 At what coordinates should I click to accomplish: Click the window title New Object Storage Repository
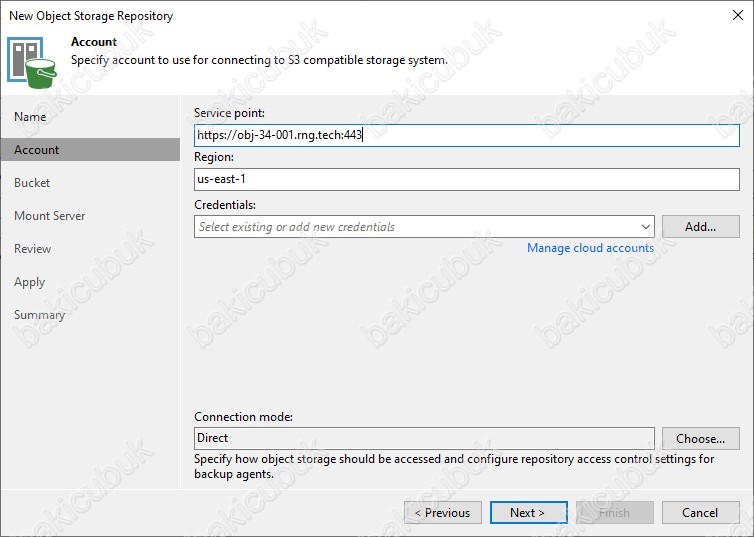[x=91, y=16]
